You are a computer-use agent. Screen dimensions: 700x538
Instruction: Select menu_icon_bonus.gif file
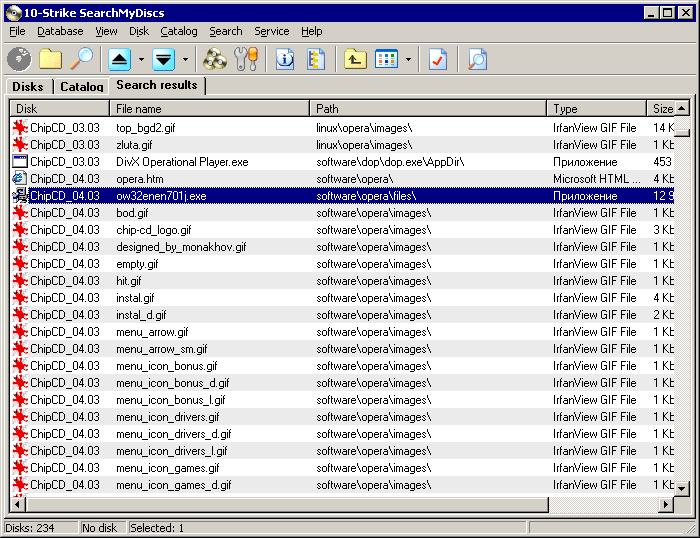[x=342, y=365]
